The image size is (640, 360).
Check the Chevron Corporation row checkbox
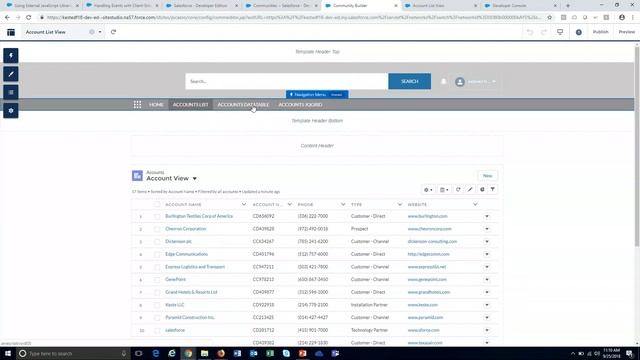click(x=157, y=229)
